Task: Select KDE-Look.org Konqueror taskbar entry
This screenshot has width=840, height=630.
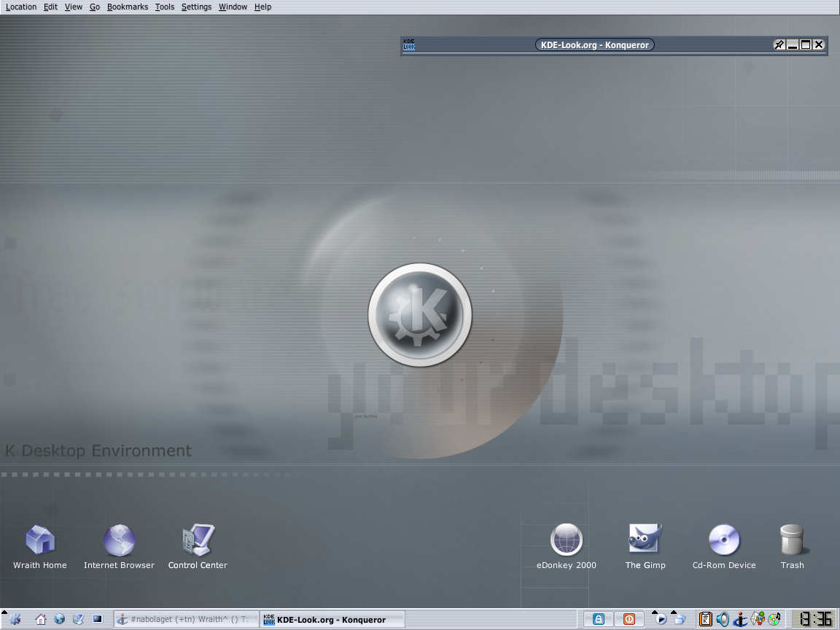Action: click(332, 619)
